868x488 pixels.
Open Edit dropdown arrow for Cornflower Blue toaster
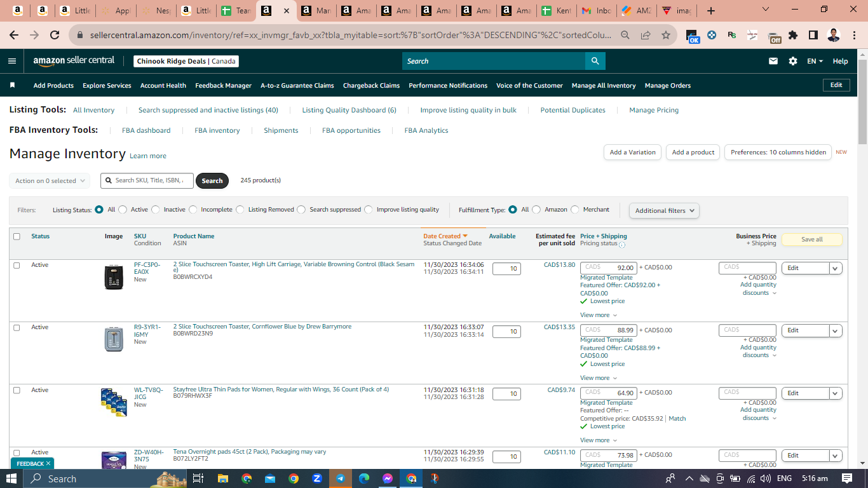[x=836, y=330]
